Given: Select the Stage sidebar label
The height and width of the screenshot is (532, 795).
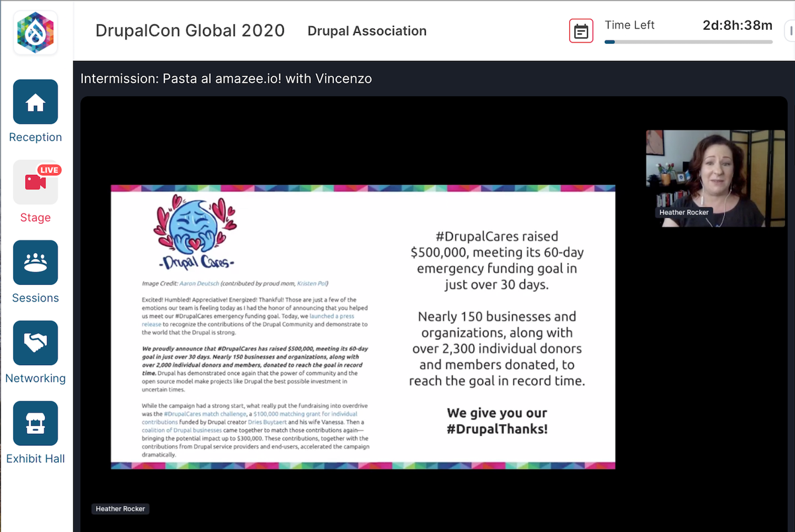Looking at the screenshot, I should (x=34, y=217).
